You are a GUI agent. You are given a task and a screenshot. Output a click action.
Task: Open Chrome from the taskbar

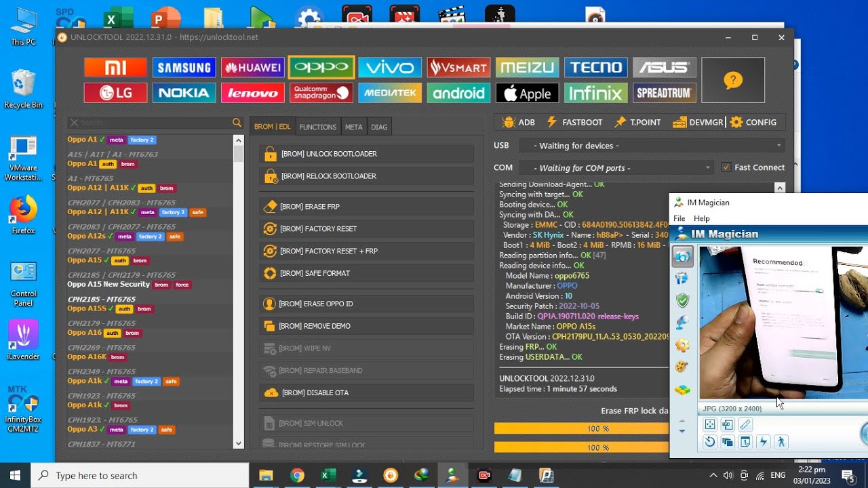tap(297, 475)
